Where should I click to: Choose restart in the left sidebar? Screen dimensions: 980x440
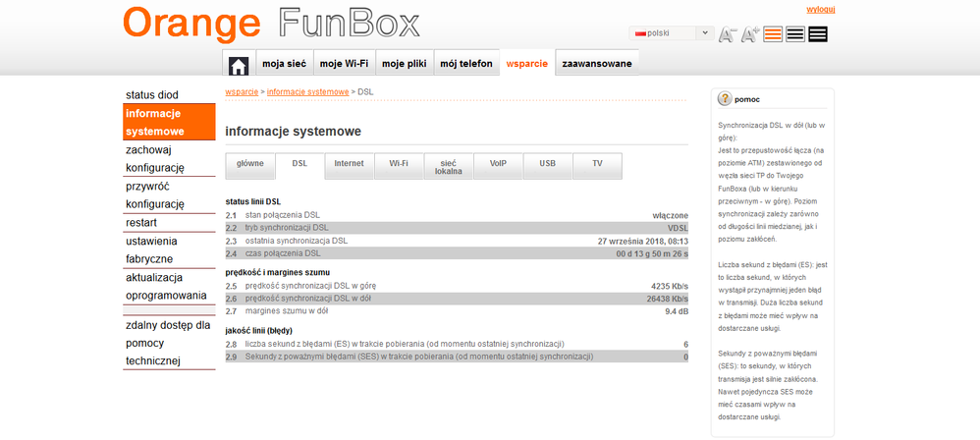141,223
